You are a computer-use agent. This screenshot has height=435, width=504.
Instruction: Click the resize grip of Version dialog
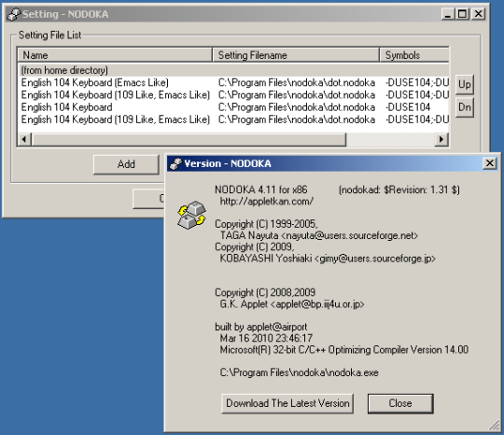tap(494, 426)
